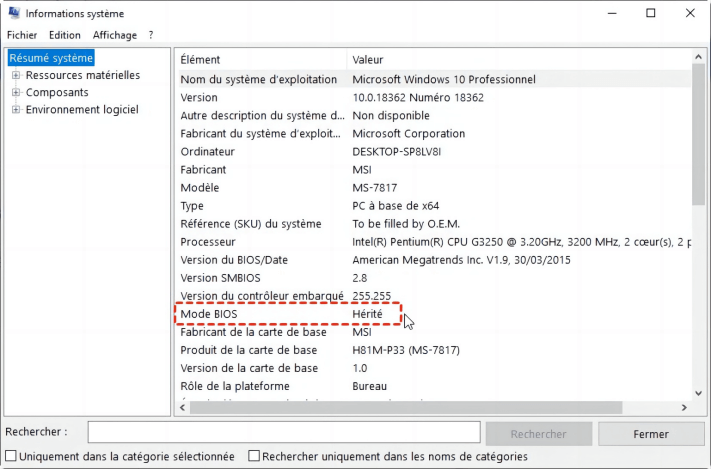Screen dimensions: 711x469
Task: Toggle Rechercher uniquement dans les noms de catégories
Action: click(x=254, y=456)
